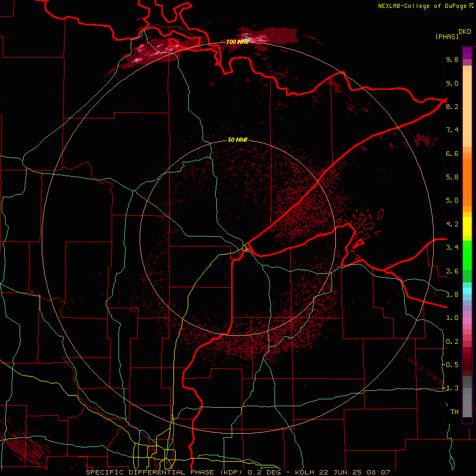
Task: Click the 7.4 scale value
Action: click(x=452, y=130)
